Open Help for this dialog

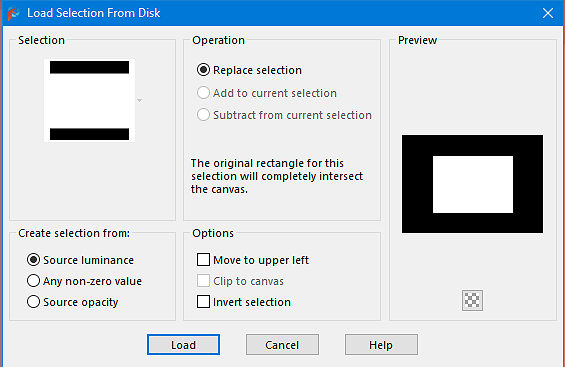tap(381, 345)
